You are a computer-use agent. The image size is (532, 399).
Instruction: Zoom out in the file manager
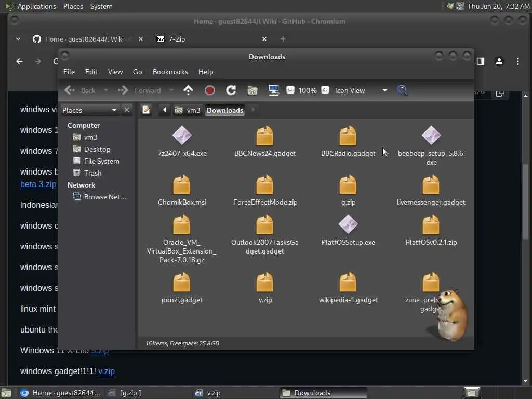point(290,90)
